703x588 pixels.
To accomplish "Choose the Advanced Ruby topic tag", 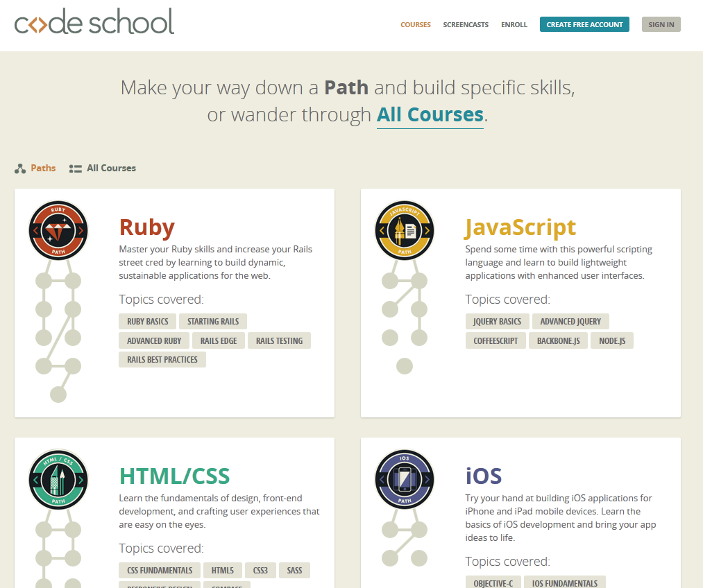I will click(x=154, y=340).
